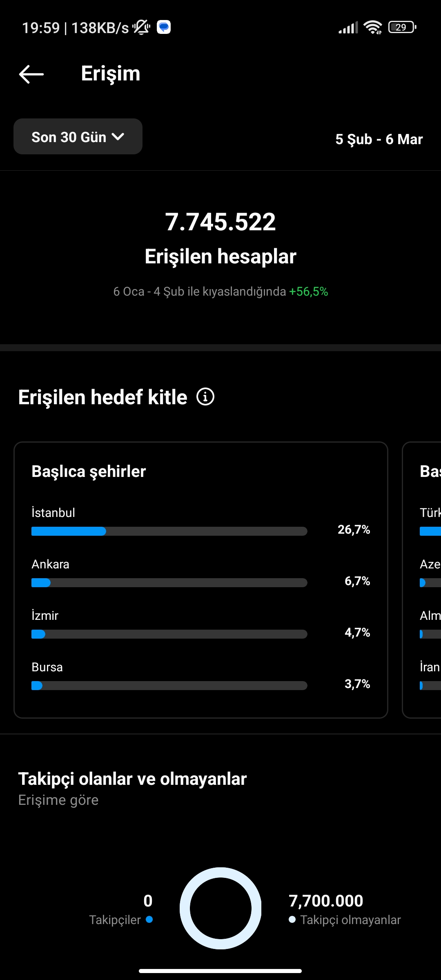This screenshot has height=980, width=441.
Task: Tap the Wi-Fi status icon
Action: [x=373, y=27]
